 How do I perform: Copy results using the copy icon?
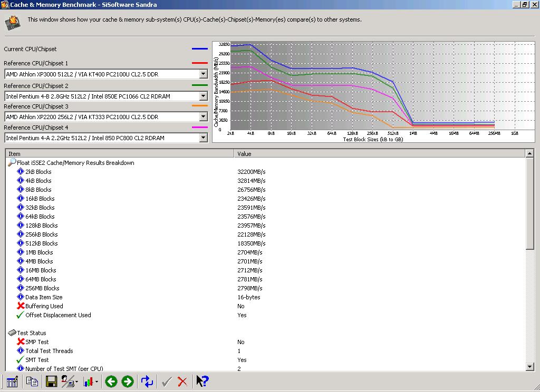tap(32, 381)
